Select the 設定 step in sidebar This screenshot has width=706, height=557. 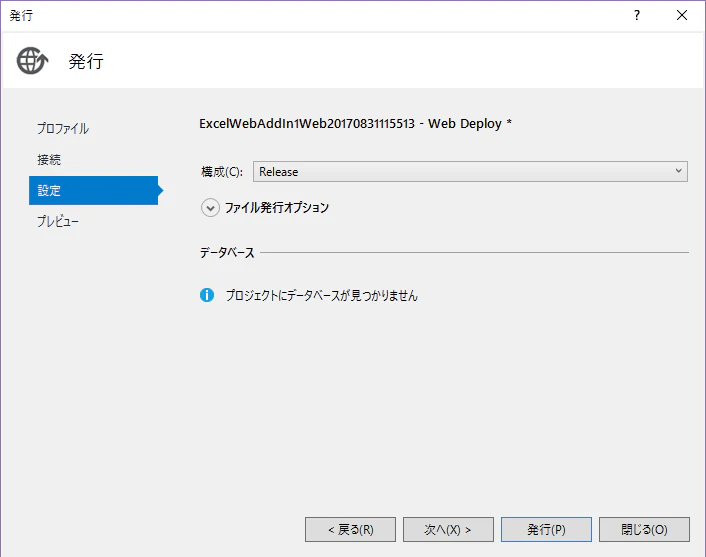(x=94, y=190)
